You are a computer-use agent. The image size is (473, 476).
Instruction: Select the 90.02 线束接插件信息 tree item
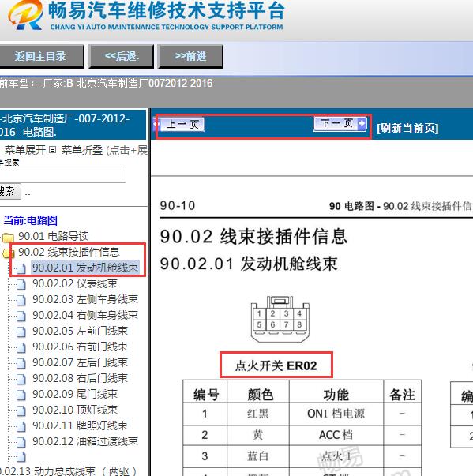[69, 252]
